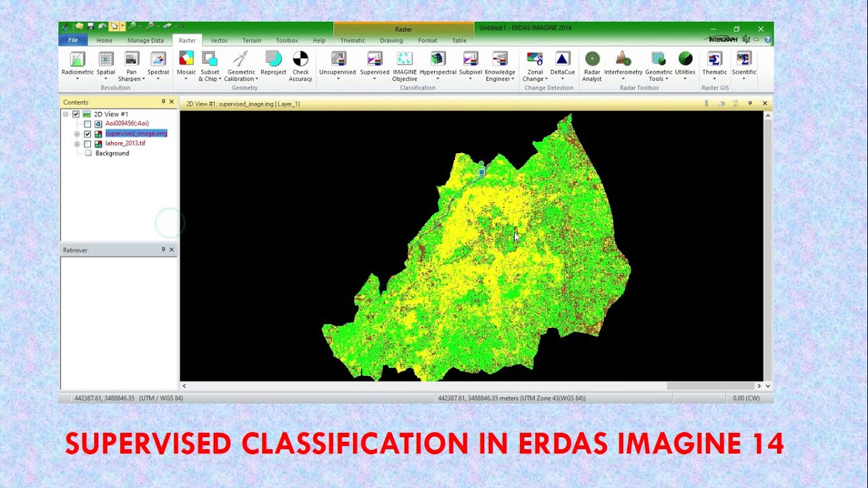
Task: Open the Spectral enhancement tool
Action: [158, 66]
